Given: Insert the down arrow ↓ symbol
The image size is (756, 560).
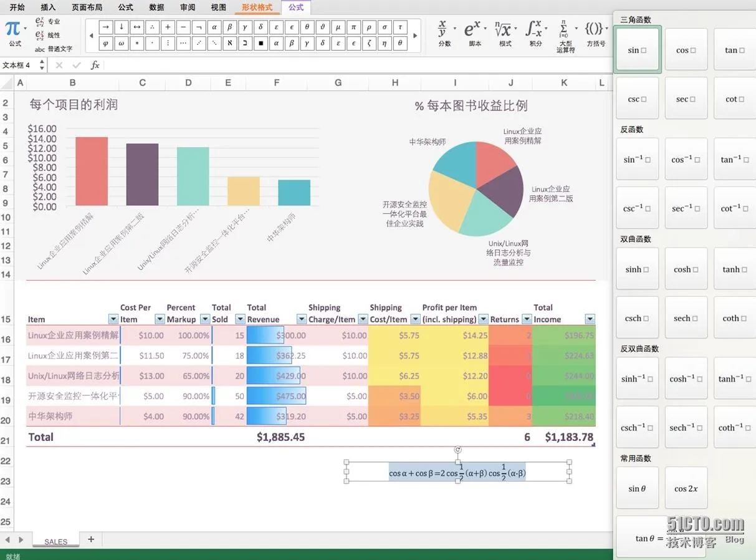Looking at the screenshot, I should click(x=122, y=27).
